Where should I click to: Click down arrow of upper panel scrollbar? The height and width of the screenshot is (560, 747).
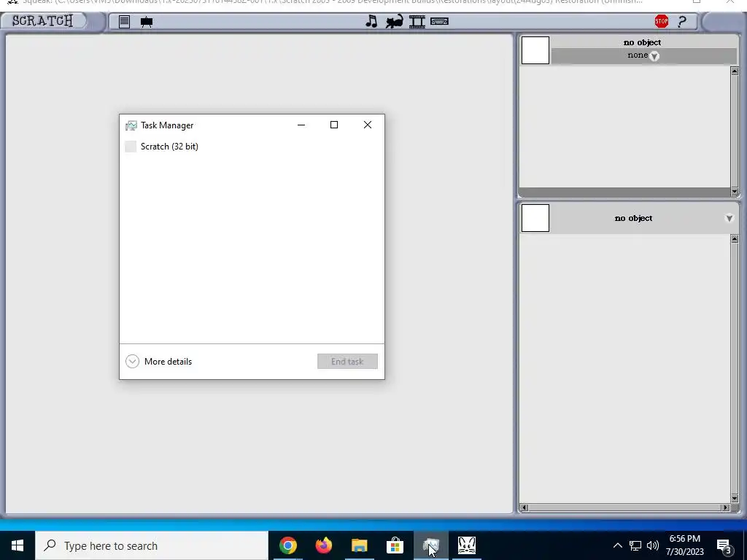pyautogui.click(x=734, y=192)
